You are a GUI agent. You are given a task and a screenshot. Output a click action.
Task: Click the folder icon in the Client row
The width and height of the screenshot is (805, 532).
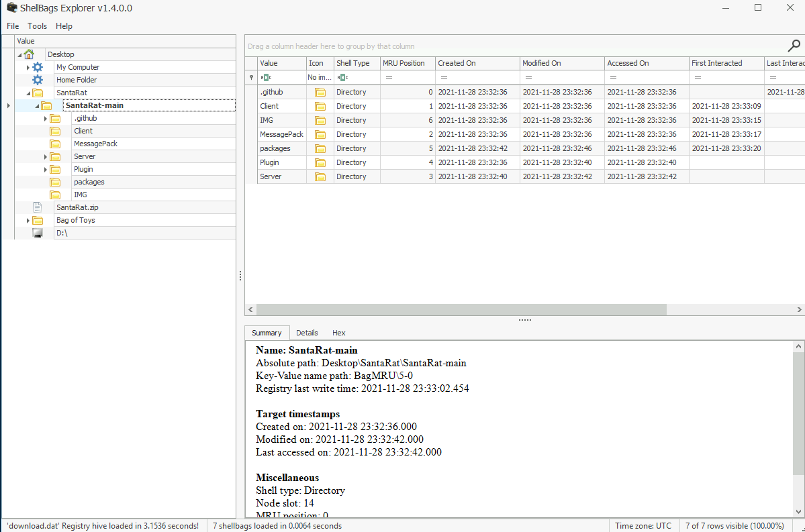(320, 106)
